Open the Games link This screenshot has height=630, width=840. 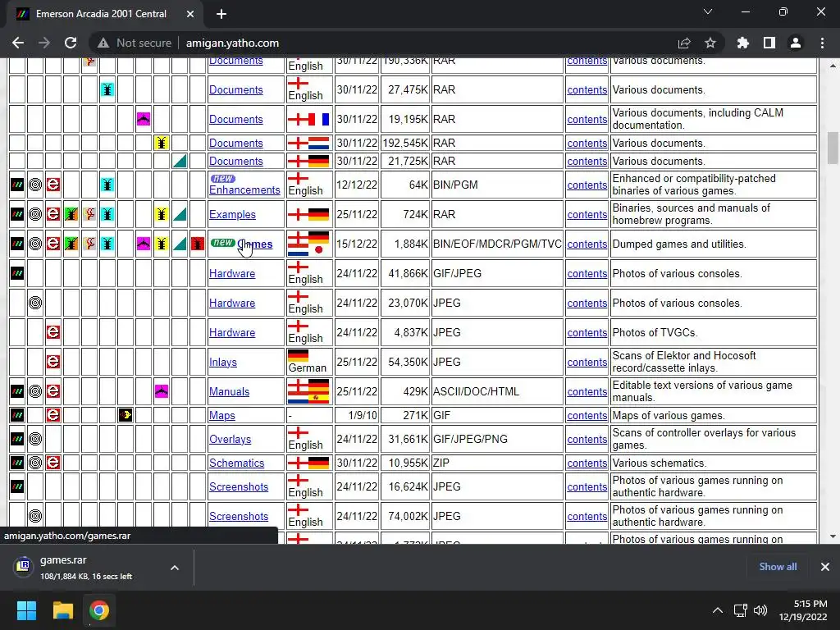click(255, 244)
